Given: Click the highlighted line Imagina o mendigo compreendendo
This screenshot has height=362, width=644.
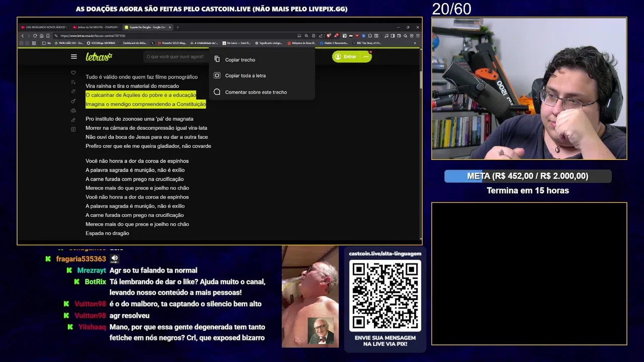Looking at the screenshot, I should tap(146, 104).
